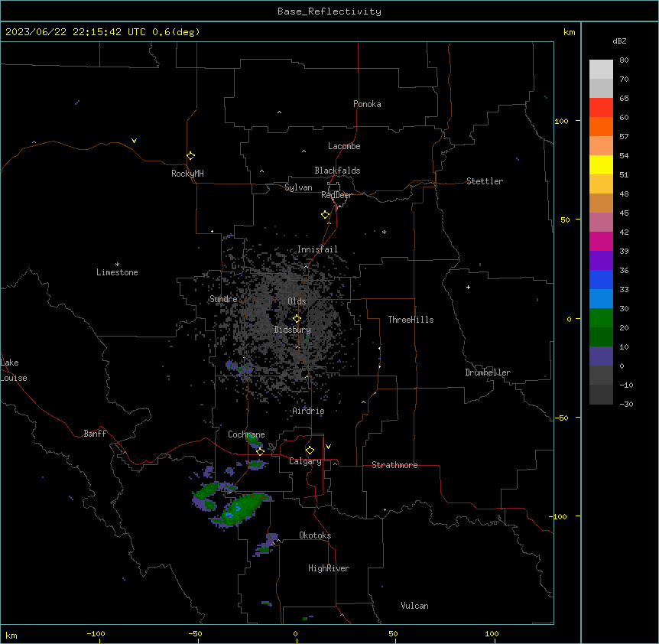This screenshot has width=659, height=644.
Task: Select the Vulcan label
Action: [x=414, y=606]
